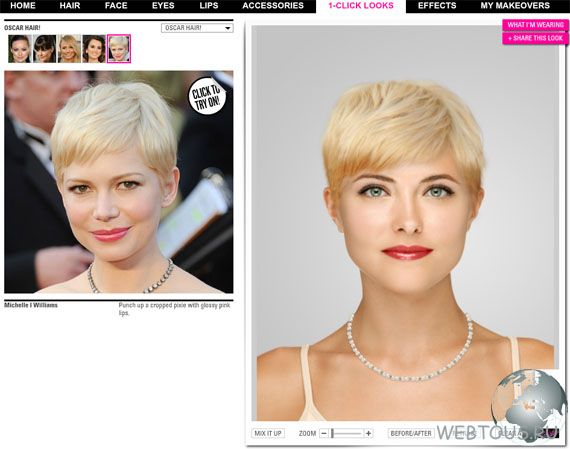This screenshot has height=449, width=570.
Task: Zoom in with the plus icon
Action: coord(368,433)
